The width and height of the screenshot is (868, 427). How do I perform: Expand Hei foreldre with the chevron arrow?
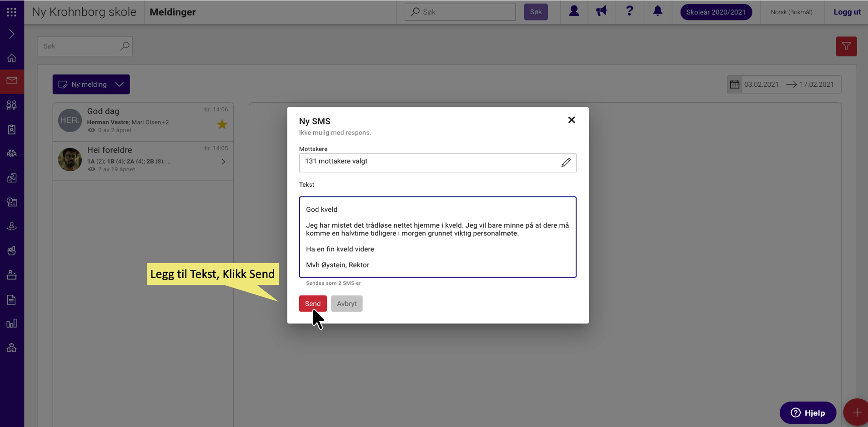224,162
